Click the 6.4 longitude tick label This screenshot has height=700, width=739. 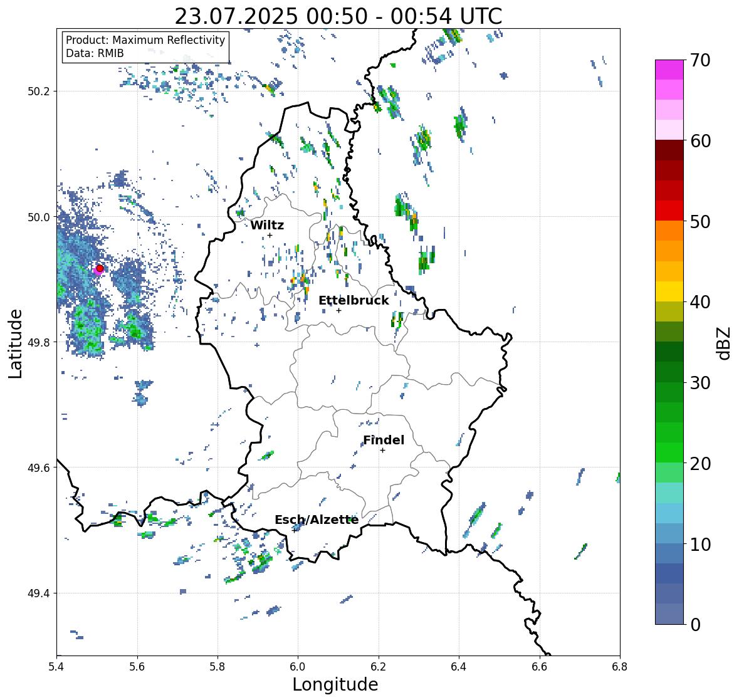tap(459, 667)
